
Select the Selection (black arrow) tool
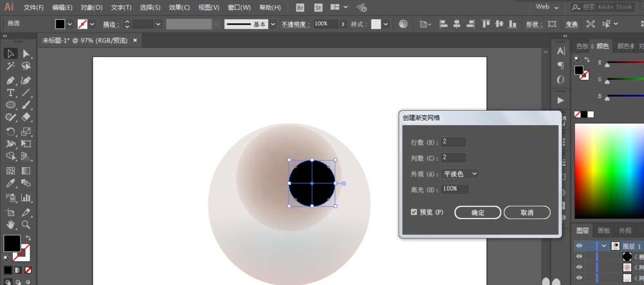[x=10, y=54]
